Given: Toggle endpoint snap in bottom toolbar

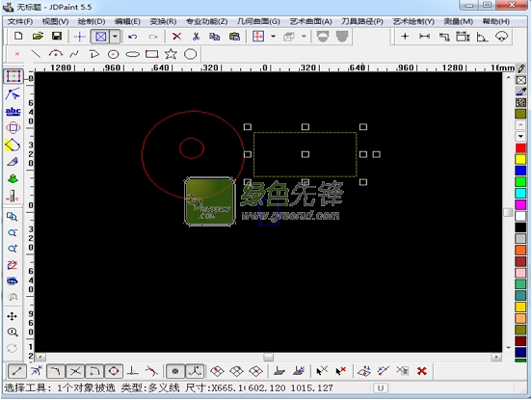Looking at the screenshot, I should click(x=16, y=371).
